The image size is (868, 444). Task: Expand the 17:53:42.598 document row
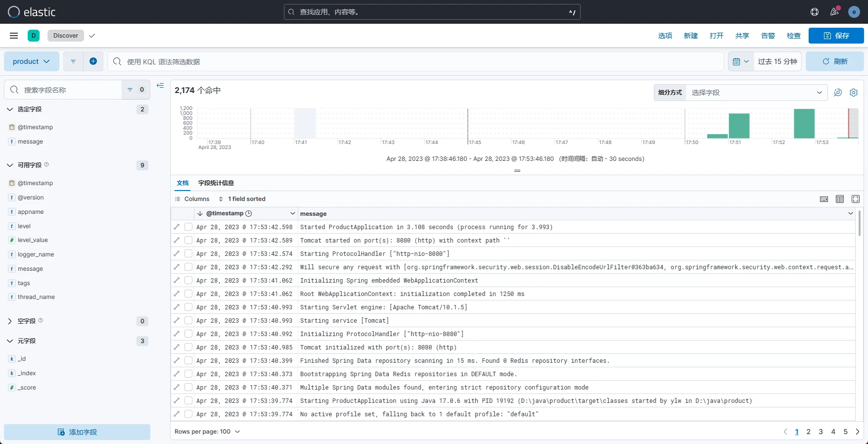click(177, 227)
